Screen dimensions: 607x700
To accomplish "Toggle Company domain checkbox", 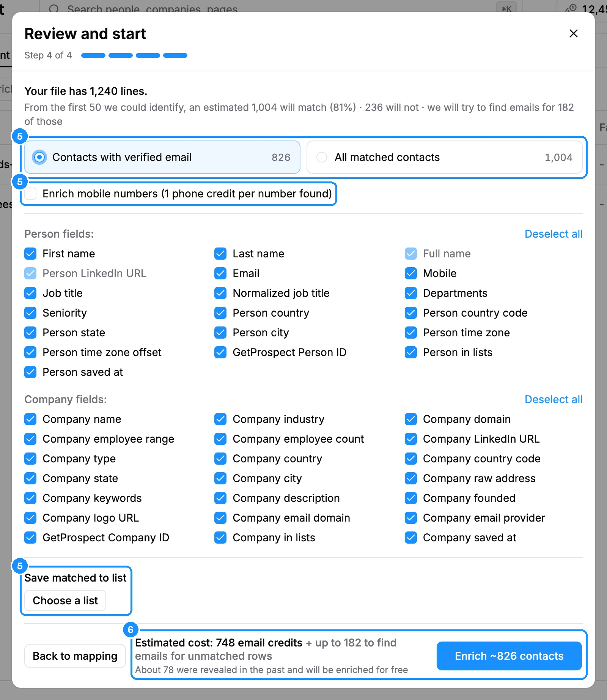I will click(x=411, y=419).
